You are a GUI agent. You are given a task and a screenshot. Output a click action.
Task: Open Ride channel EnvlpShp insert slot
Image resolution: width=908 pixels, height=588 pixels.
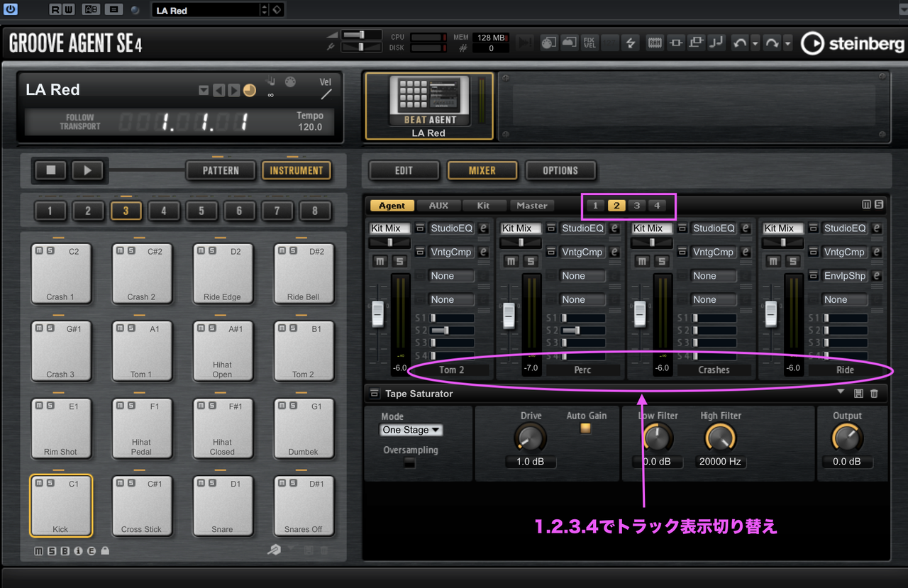(845, 276)
